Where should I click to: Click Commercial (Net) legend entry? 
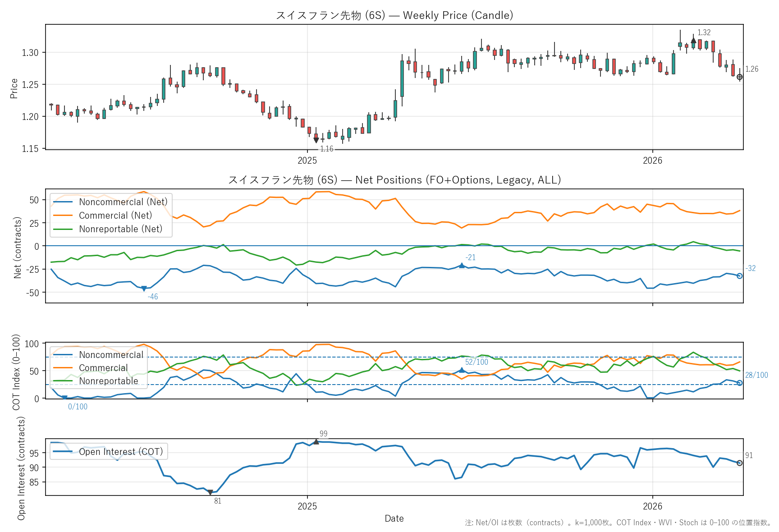click(x=115, y=216)
